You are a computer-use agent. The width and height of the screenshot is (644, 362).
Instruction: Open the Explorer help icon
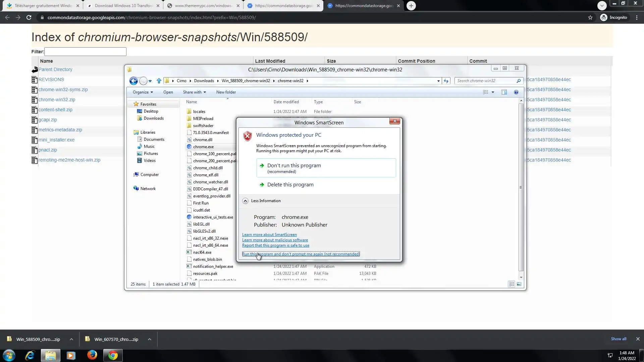click(x=516, y=92)
